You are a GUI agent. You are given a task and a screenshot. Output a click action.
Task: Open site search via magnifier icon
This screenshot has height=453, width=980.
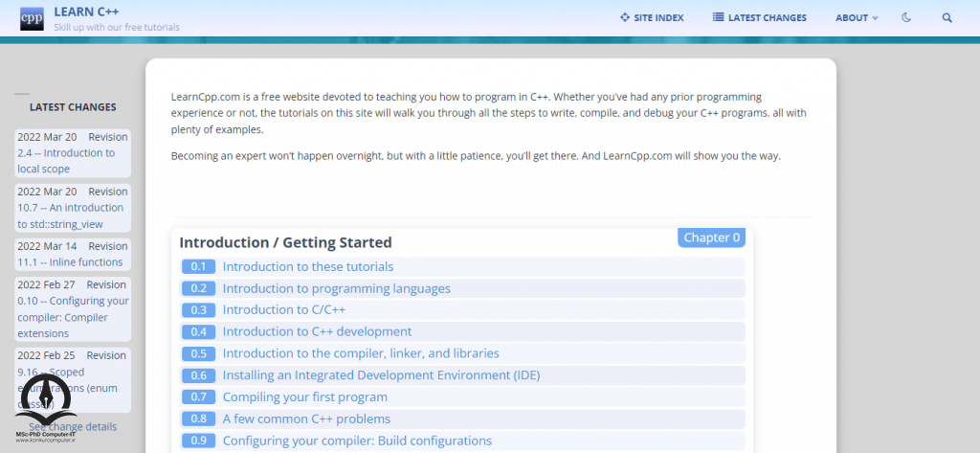[x=947, y=17]
